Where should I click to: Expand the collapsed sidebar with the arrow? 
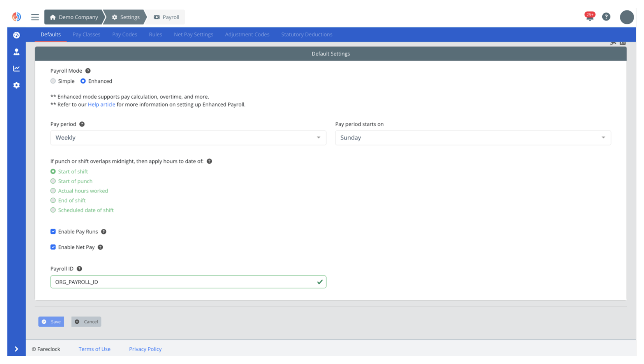coord(16,349)
